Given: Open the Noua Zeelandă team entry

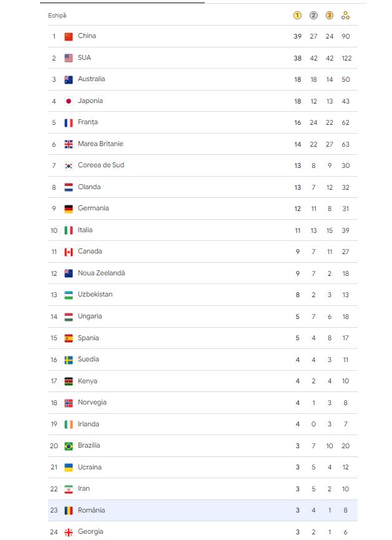Looking at the screenshot, I should pyautogui.click(x=101, y=273).
